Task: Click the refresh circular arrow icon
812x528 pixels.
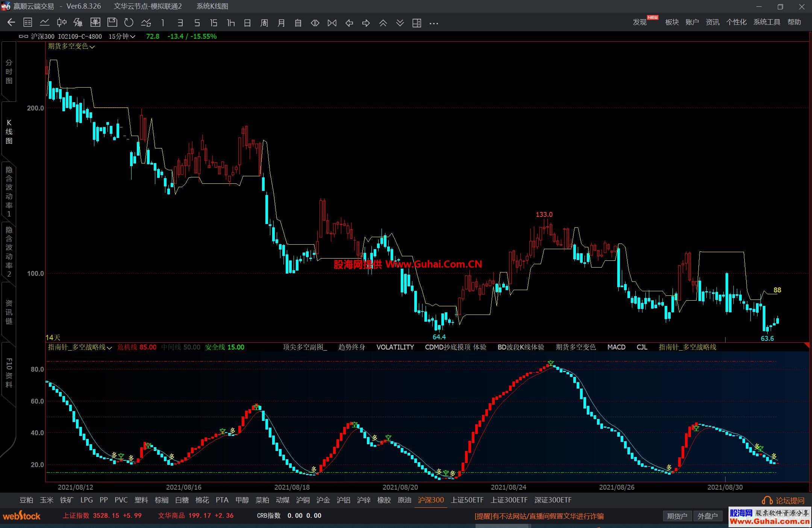Action: click(x=129, y=23)
